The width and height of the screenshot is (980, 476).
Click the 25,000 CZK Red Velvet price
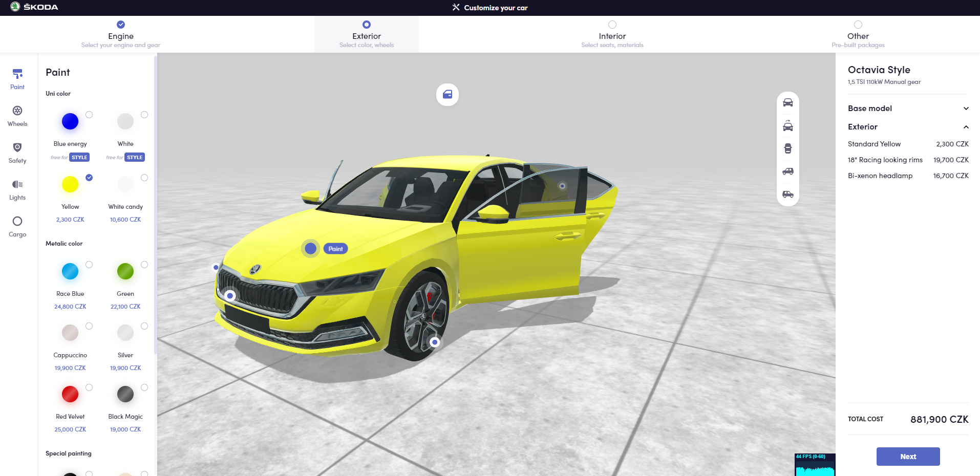point(70,430)
